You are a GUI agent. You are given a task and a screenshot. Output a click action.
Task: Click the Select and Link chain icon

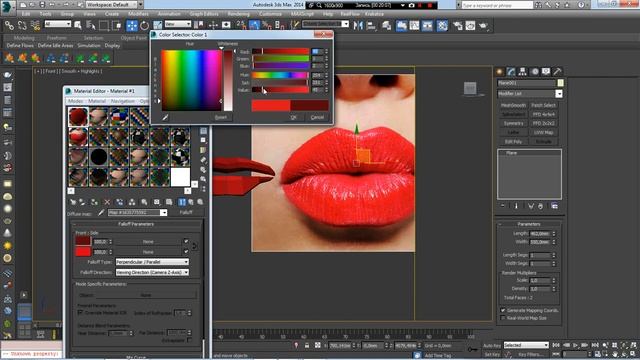[x=9, y=26]
